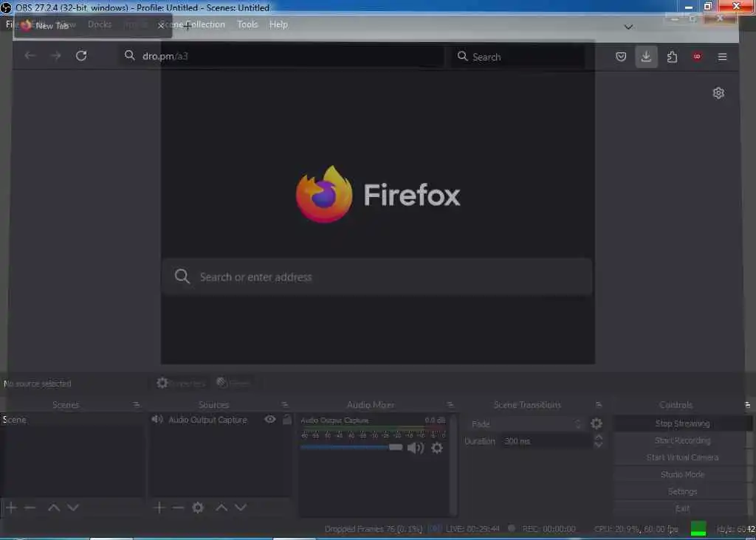Open Controls dock options icon
The image size is (756, 540).
747,405
